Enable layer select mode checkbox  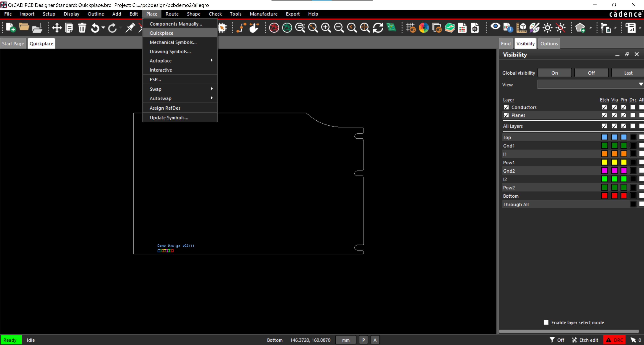pyautogui.click(x=546, y=323)
